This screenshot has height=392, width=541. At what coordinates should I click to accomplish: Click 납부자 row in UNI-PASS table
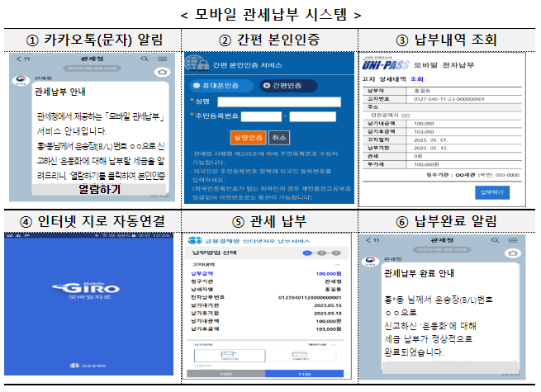pos(443,91)
